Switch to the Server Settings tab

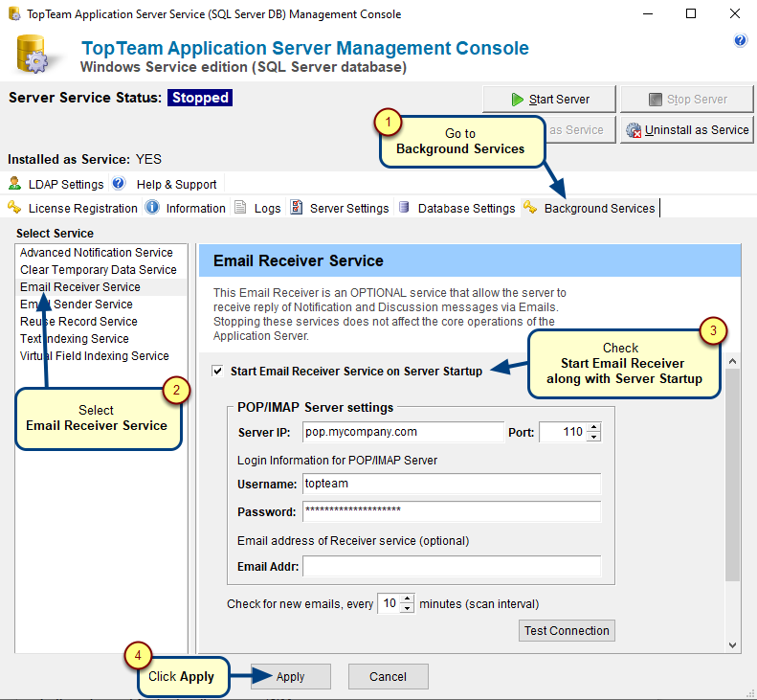pyautogui.click(x=340, y=208)
